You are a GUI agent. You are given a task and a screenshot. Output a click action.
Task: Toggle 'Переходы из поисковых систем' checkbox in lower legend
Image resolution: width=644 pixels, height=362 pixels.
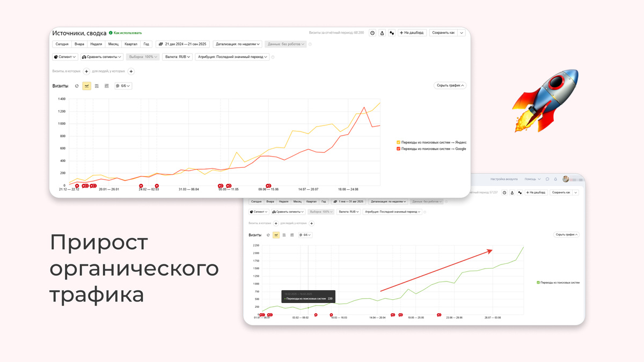(x=538, y=282)
